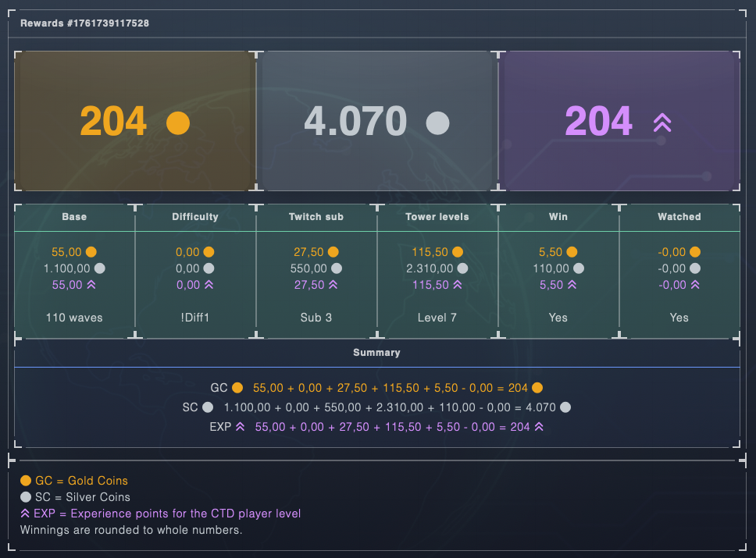The image size is (756, 558).
Task: Click the large silver coin icon beside 4.070
Action: 438,123
